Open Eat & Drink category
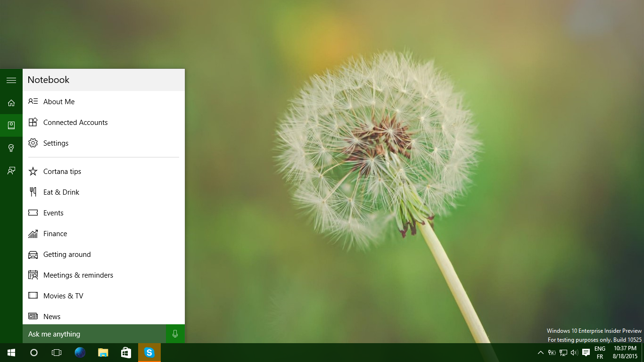Image resolution: width=644 pixels, height=362 pixels. [x=104, y=192]
